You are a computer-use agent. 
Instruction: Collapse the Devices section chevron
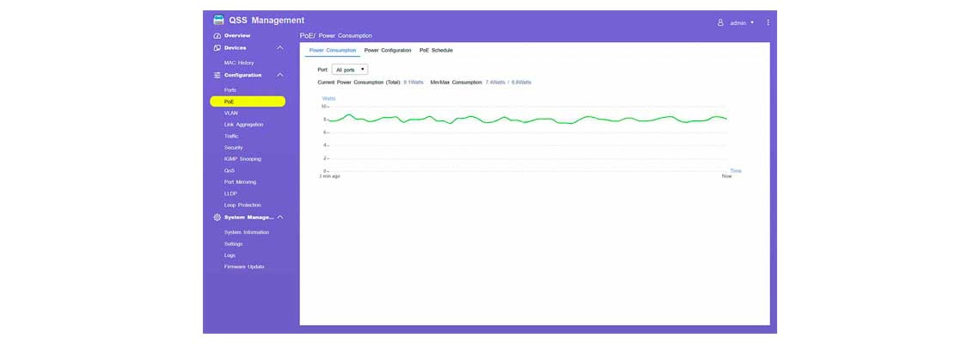(x=280, y=47)
